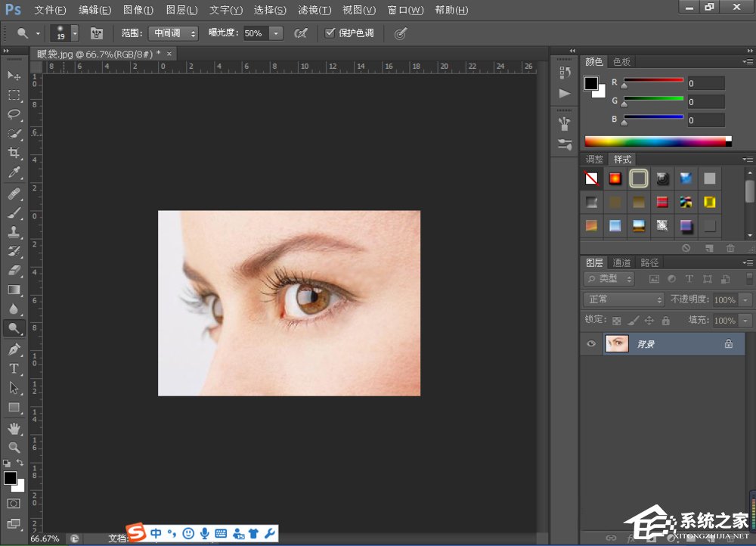Click the 背景 layer thumbnail

(617, 344)
